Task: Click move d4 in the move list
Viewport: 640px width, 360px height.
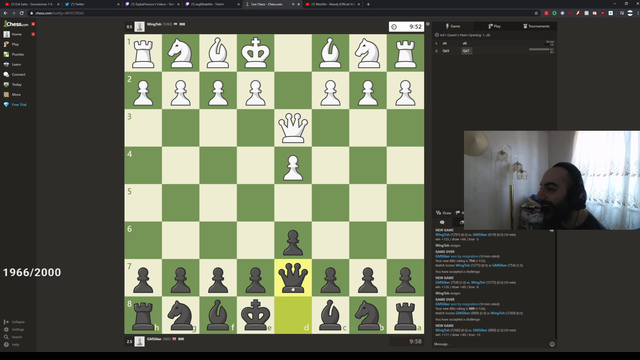Action: pyautogui.click(x=444, y=43)
